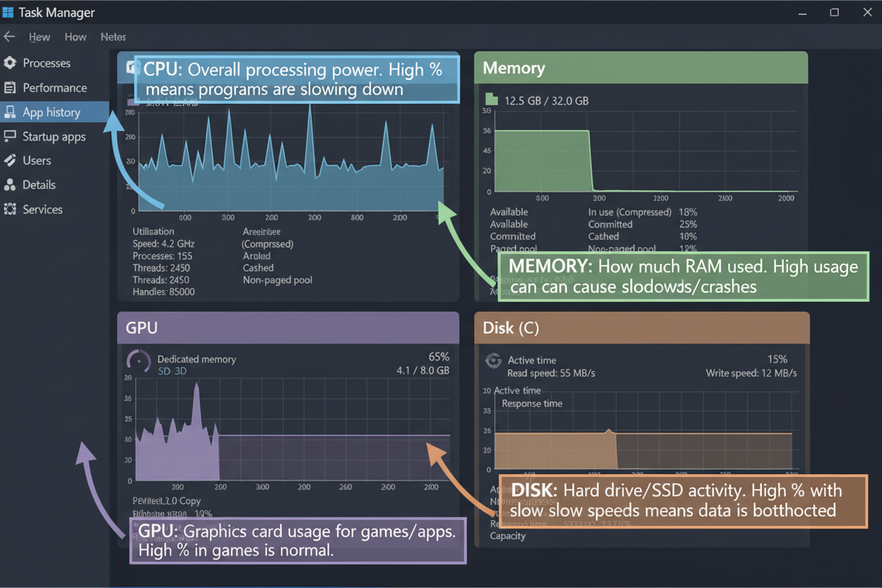This screenshot has width=882, height=588.
Task: Click the Details icon in sidebar
Action: 10,185
